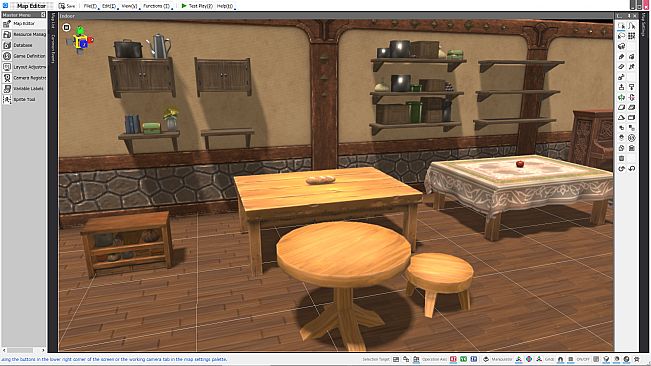Click the redo arrow in palette

tap(631, 169)
